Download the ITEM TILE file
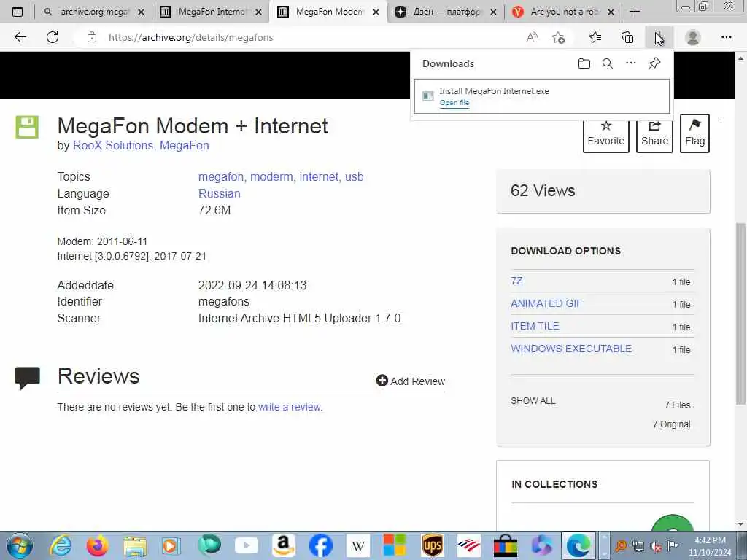This screenshot has height=560, width=747. [x=535, y=326]
